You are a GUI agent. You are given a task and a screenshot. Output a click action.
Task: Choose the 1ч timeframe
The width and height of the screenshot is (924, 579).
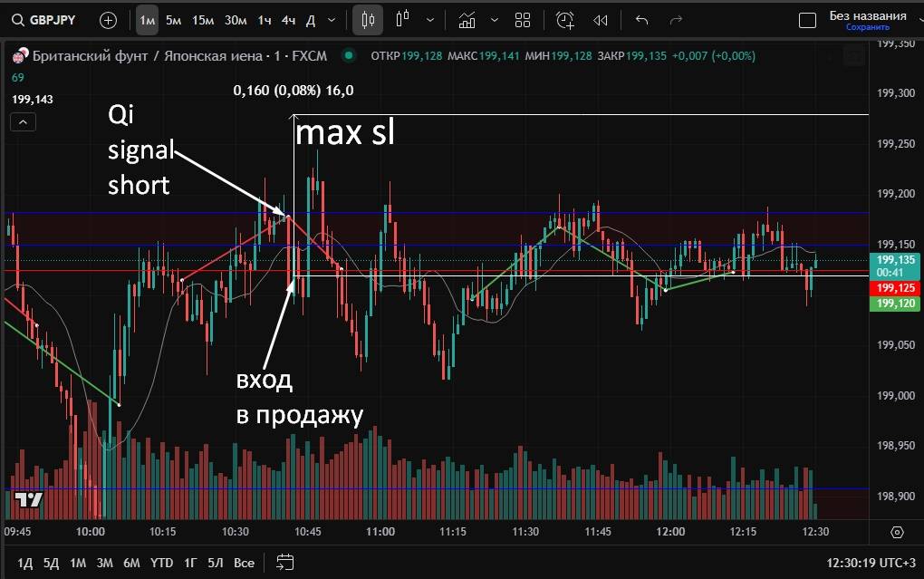click(265, 21)
